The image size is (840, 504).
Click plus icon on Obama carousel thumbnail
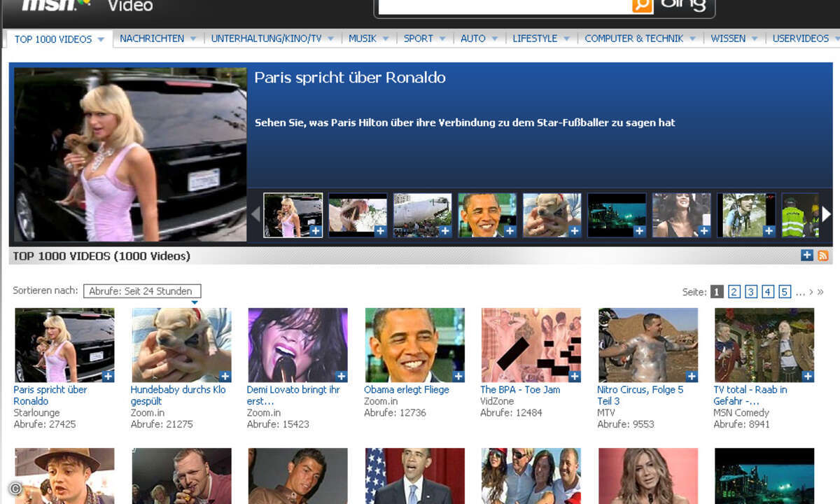pos(510,231)
